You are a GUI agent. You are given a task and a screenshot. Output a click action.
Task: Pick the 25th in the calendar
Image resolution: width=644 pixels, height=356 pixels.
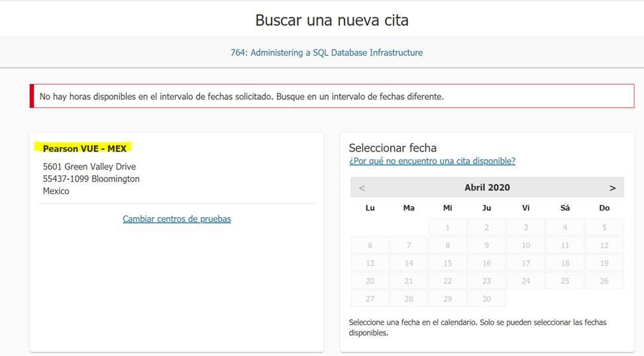click(x=565, y=281)
